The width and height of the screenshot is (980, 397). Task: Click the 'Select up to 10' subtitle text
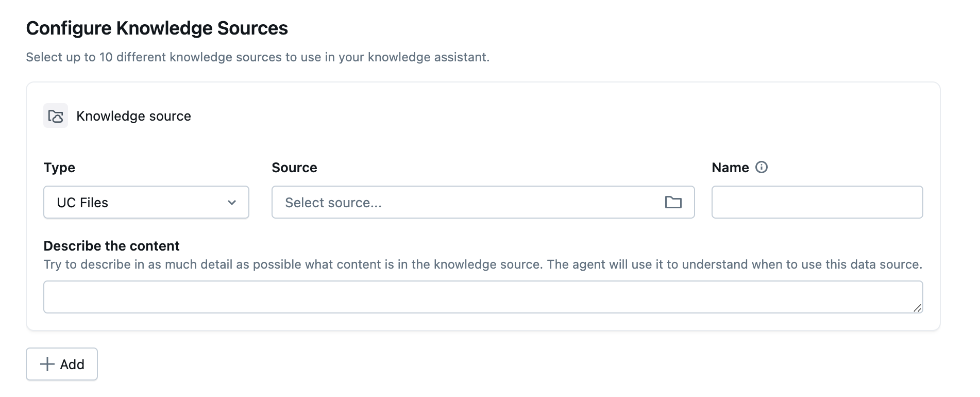[x=258, y=57]
